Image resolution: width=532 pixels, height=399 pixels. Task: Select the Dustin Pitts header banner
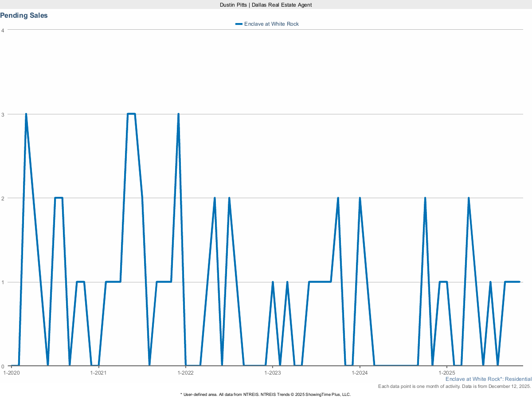(x=266, y=5)
